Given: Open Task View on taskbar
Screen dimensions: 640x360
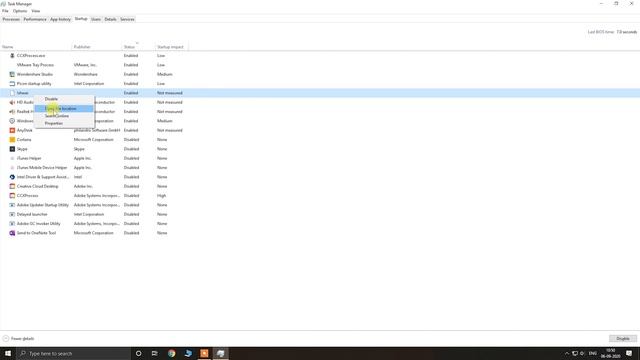Looking at the screenshot, I should click(155, 353).
